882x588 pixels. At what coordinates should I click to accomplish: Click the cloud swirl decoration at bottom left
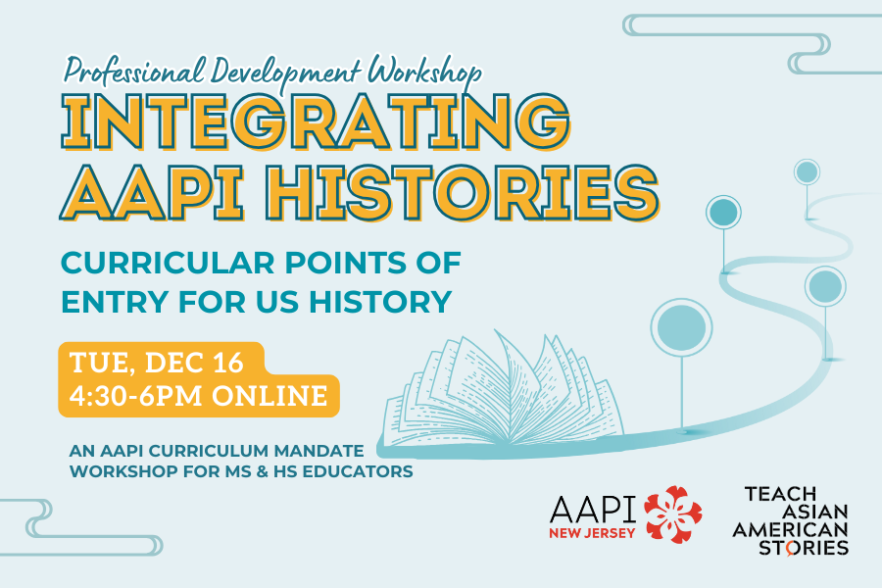(x=39, y=519)
